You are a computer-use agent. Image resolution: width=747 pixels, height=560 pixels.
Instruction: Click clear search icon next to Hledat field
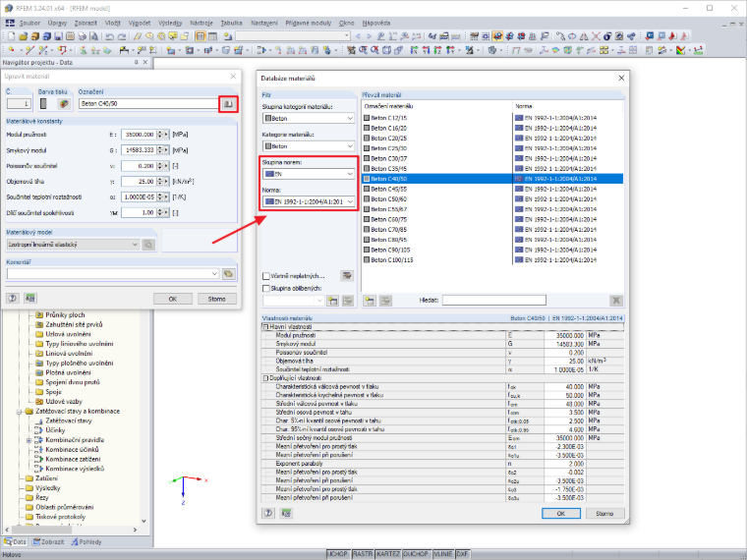616,301
